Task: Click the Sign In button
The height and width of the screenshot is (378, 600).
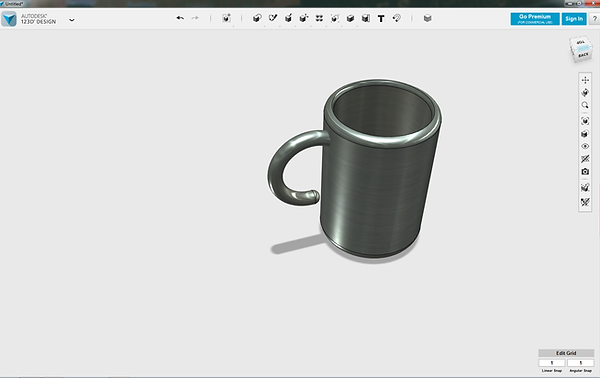Action: (574, 19)
